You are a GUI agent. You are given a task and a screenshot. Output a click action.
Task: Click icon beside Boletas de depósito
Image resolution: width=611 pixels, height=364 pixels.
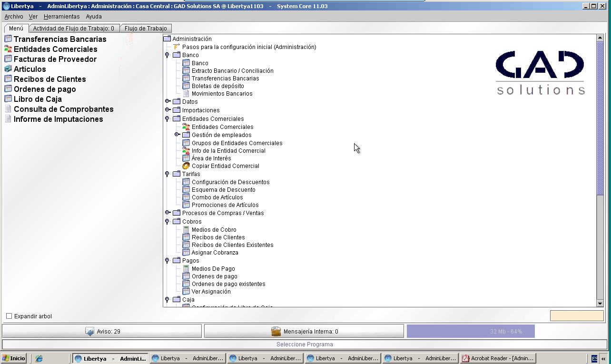[186, 86]
